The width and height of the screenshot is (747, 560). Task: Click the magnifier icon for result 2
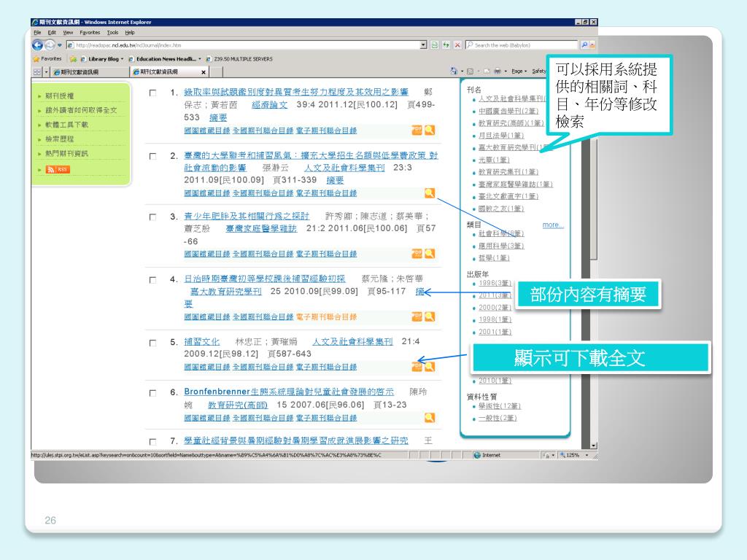[x=430, y=192]
